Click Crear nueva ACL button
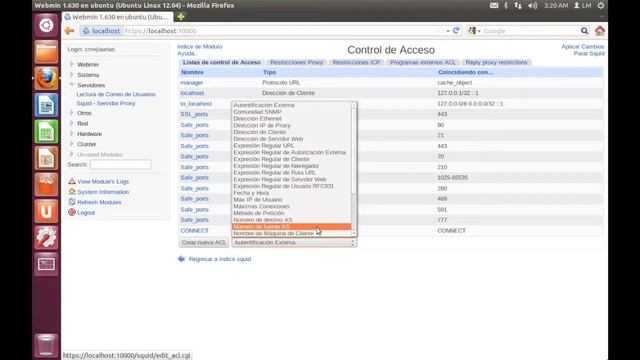Screen dimensions: 640x360 click(x=204, y=242)
